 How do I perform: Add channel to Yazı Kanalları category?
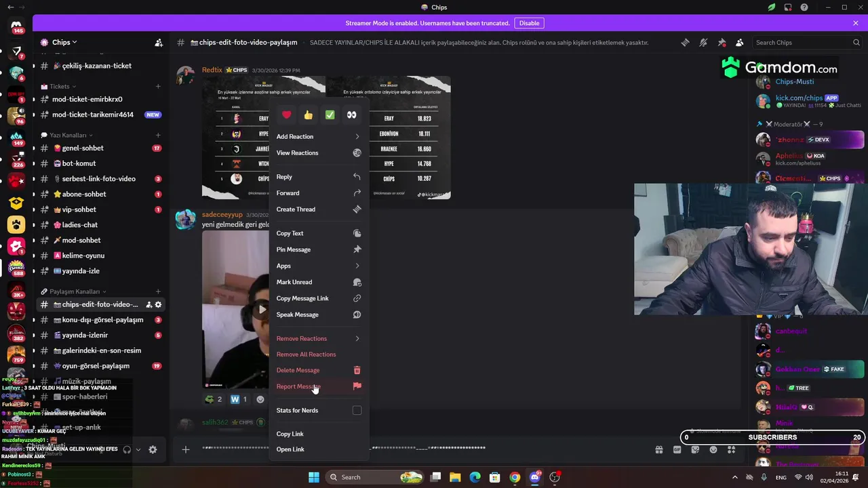pyautogui.click(x=158, y=135)
